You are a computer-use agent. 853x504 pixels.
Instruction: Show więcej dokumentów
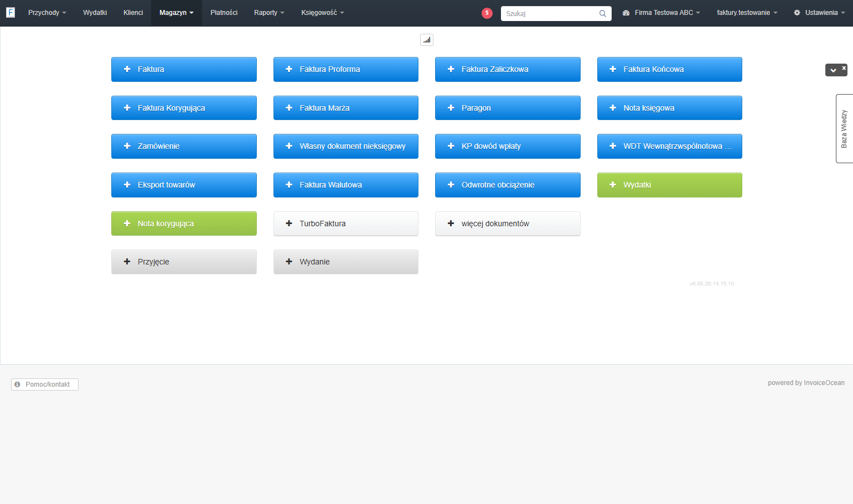508,224
